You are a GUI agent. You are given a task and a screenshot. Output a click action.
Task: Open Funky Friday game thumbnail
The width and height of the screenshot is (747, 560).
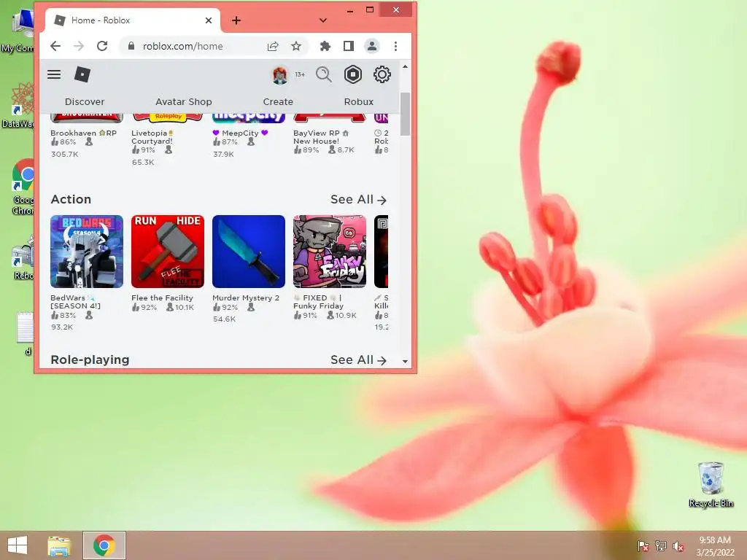pyautogui.click(x=330, y=252)
